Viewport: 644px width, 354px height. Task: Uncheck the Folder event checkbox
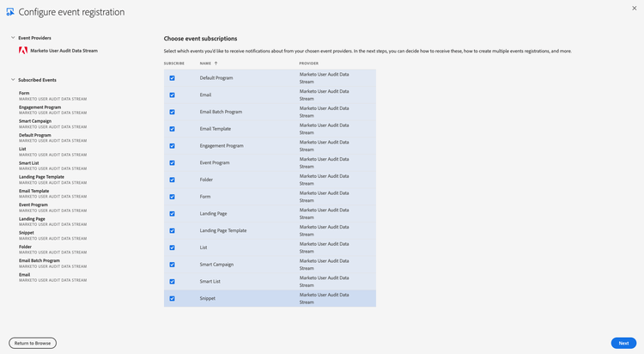click(x=172, y=180)
